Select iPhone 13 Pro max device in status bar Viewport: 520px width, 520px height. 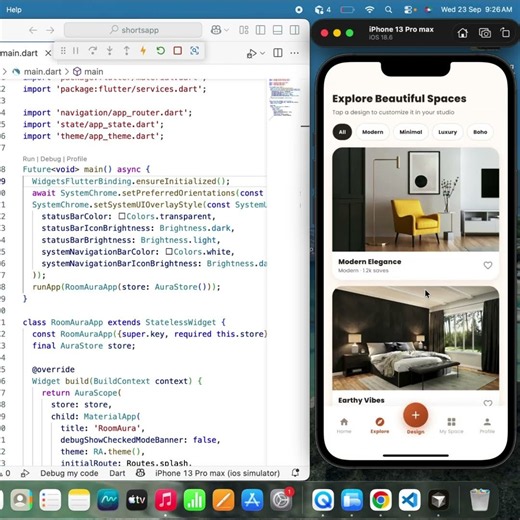click(217, 473)
